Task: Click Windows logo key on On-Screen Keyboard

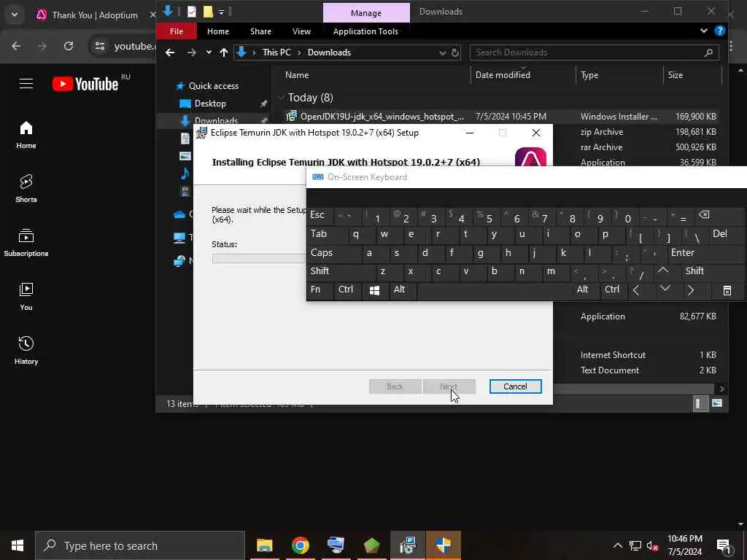Action: point(376,290)
